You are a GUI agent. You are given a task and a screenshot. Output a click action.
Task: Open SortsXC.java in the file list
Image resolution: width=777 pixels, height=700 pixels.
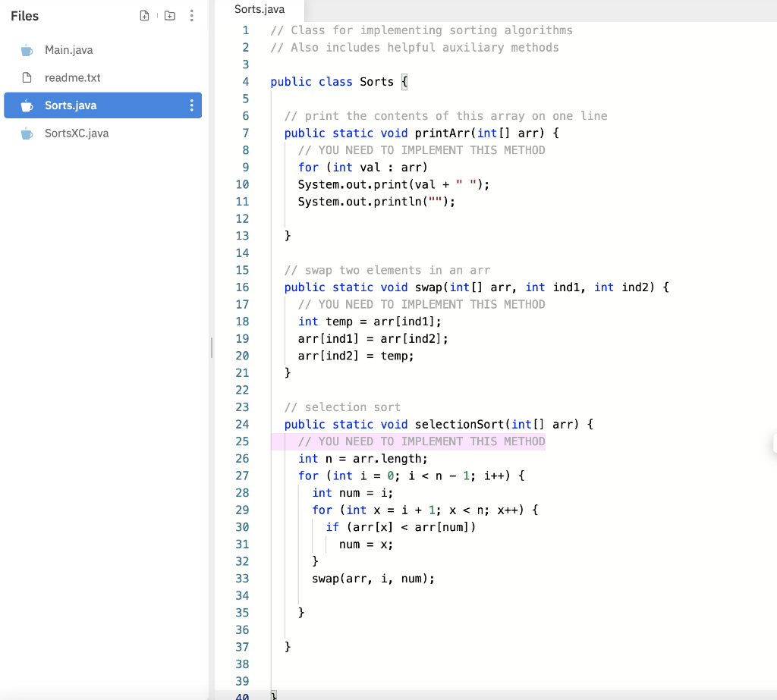point(77,133)
